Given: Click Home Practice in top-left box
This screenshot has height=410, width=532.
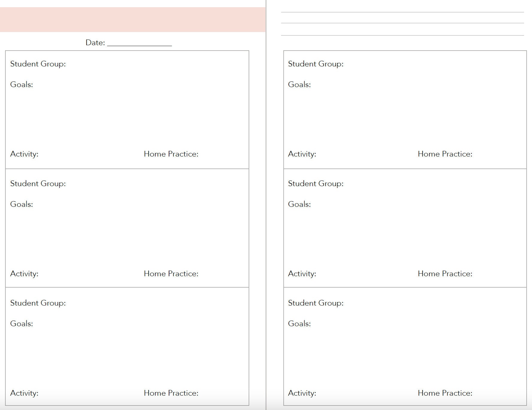Looking at the screenshot, I should [171, 154].
